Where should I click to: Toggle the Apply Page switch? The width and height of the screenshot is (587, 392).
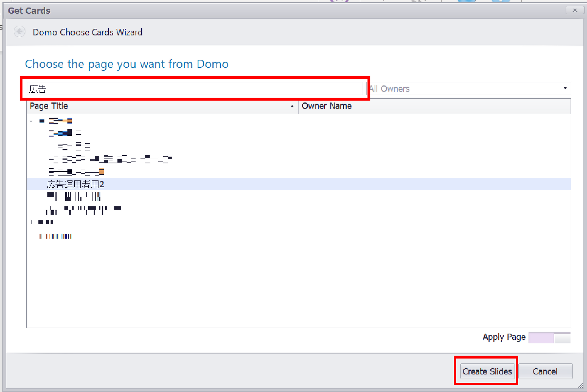(549, 338)
